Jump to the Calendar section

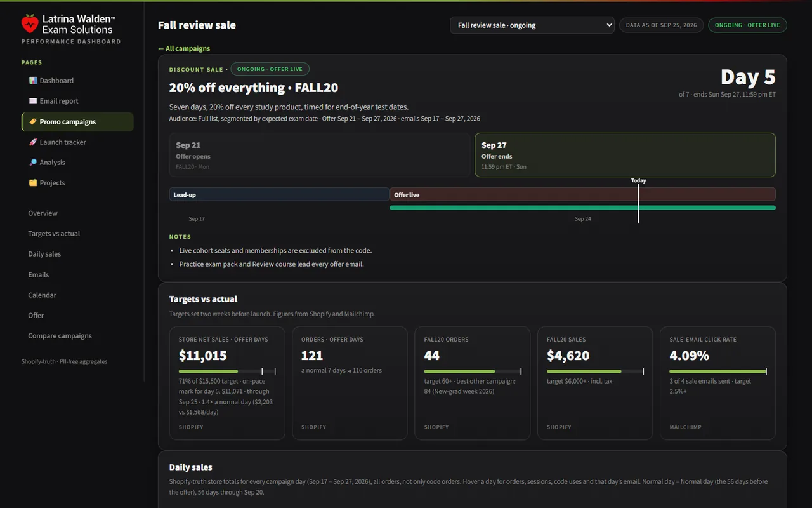(x=42, y=295)
